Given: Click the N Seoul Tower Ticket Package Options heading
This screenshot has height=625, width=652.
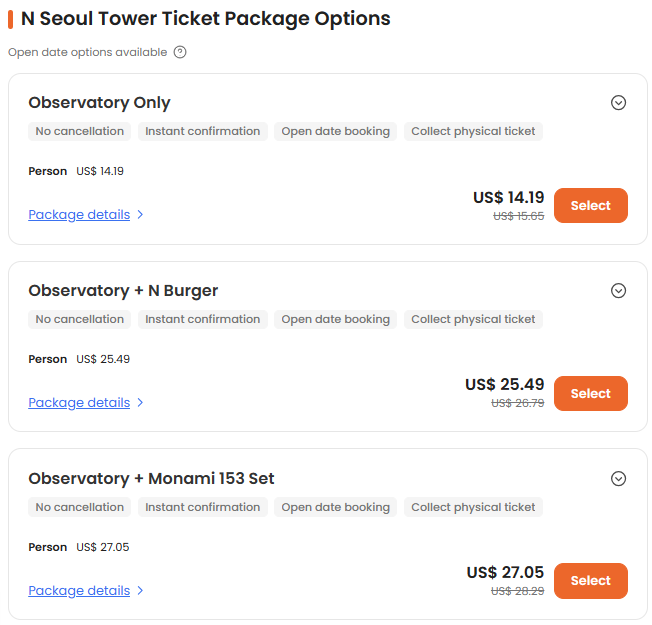Looking at the screenshot, I should (x=205, y=18).
